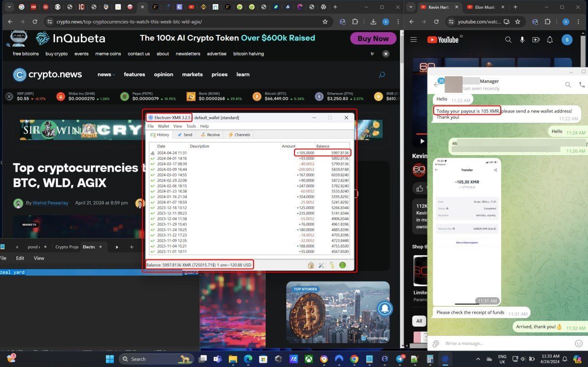
Task: Open search in the Manager Telegram chat
Action: point(568,85)
